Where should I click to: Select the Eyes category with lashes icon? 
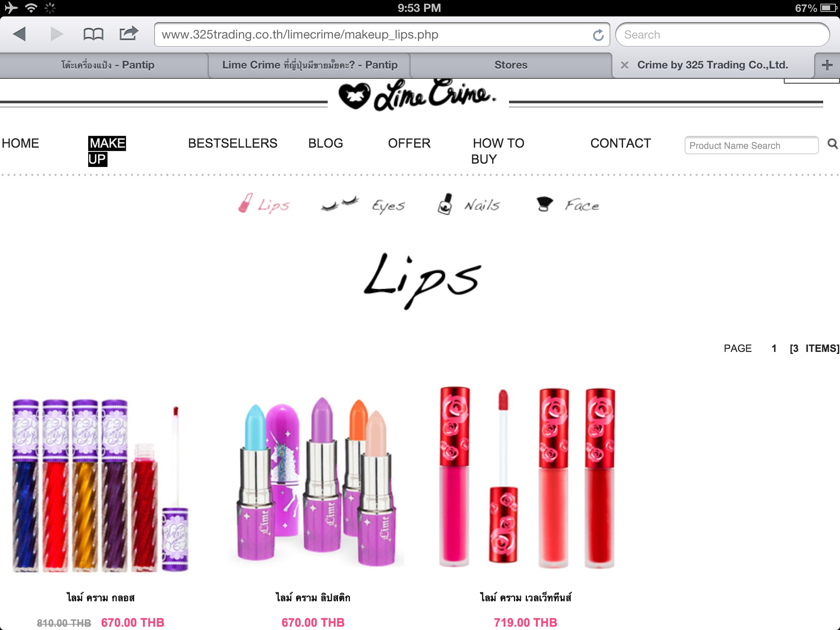coord(363,204)
